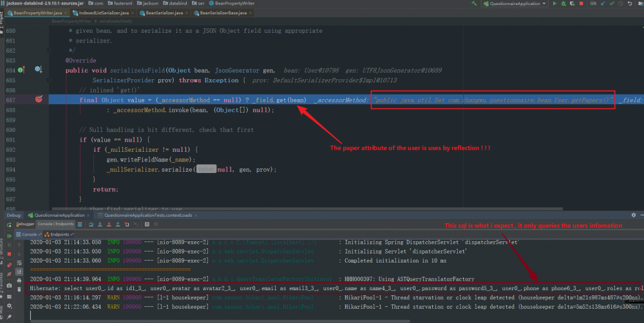Click Run with Coverage icon in top toolbar
Screen dimensions: 644x323
pos(572,4)
